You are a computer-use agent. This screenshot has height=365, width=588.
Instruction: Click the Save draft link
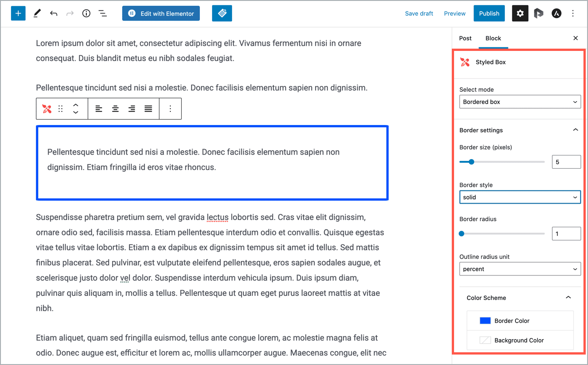click(x=419, y=14)
